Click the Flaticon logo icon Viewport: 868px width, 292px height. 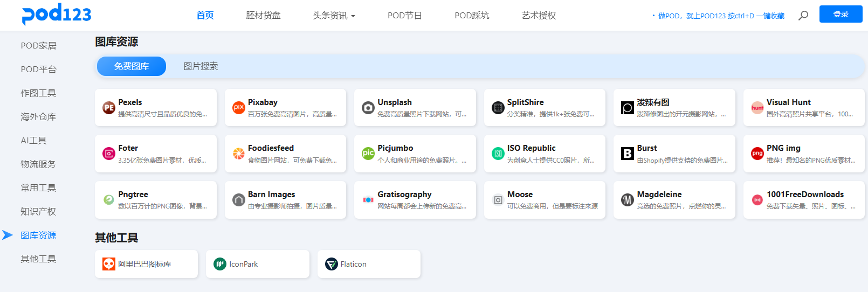click(x=331, y=264)
